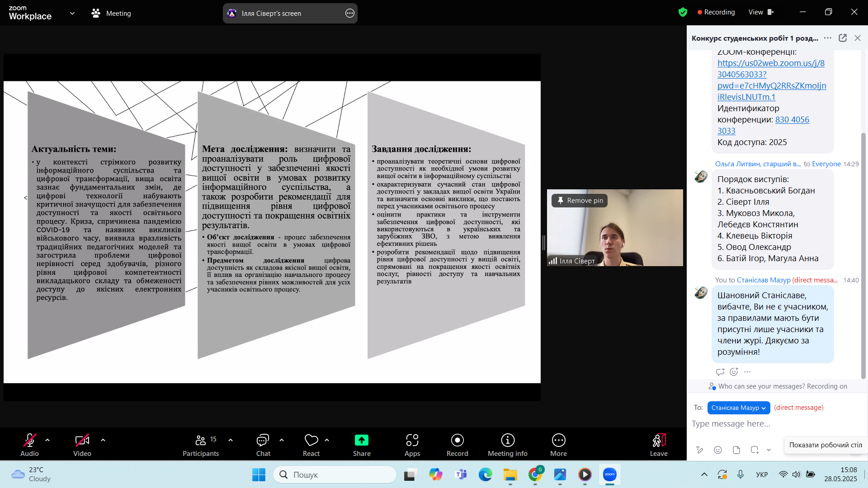Open the Apps panel in the toolbar

pyautogui.click(x=412, y=445)
